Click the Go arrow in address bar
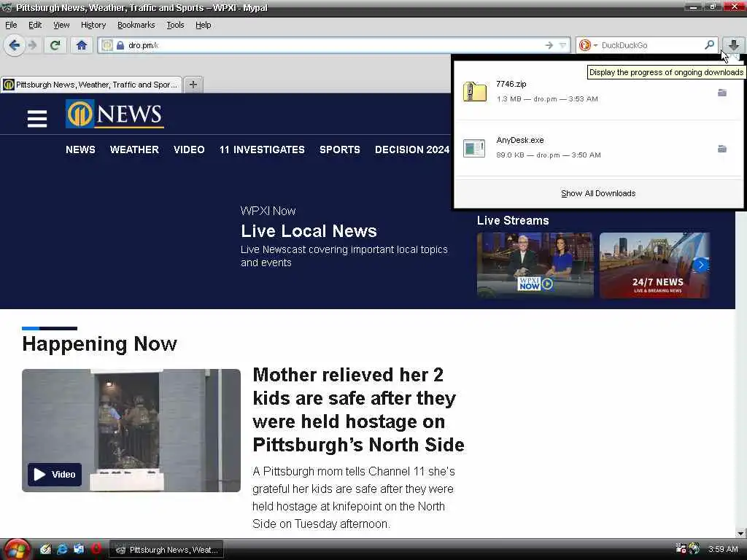 (549, 45)
